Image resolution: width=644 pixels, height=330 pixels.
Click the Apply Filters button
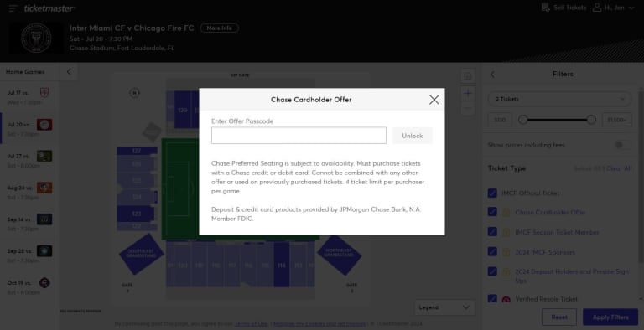(x=610, y=317)
